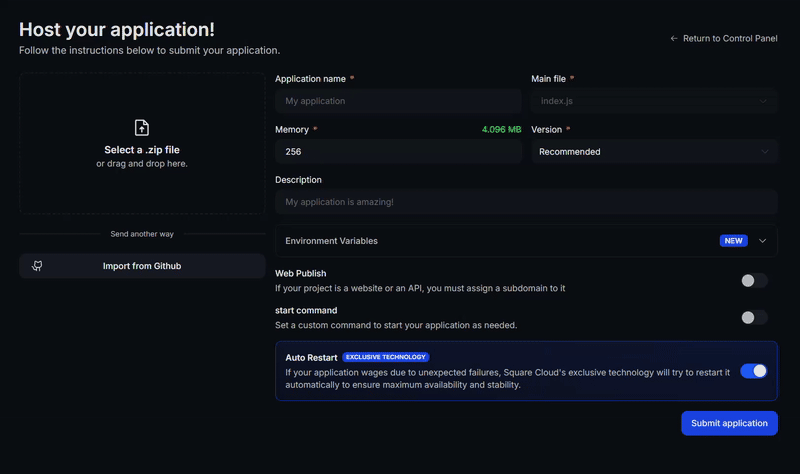Image resolution: width=800 pixels, height=474 pixels.
Task: Click the Memory input showing 256
Action: click(x=398, y=152)
